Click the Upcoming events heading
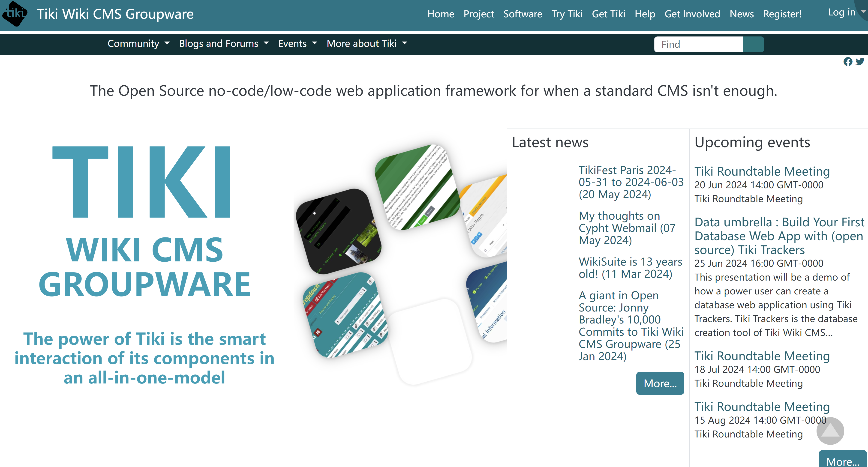The height and width of the screenshot is (467, 868). 752,142
